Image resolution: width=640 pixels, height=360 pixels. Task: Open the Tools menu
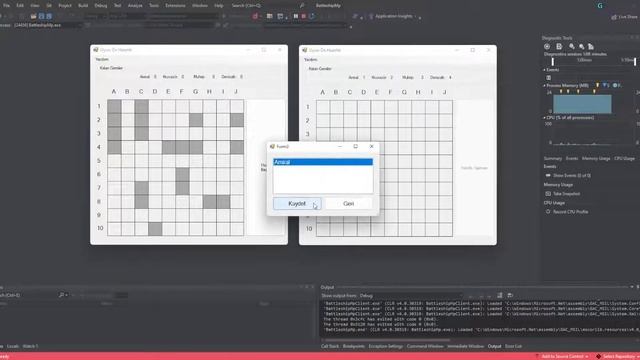[x=154, y=6]
